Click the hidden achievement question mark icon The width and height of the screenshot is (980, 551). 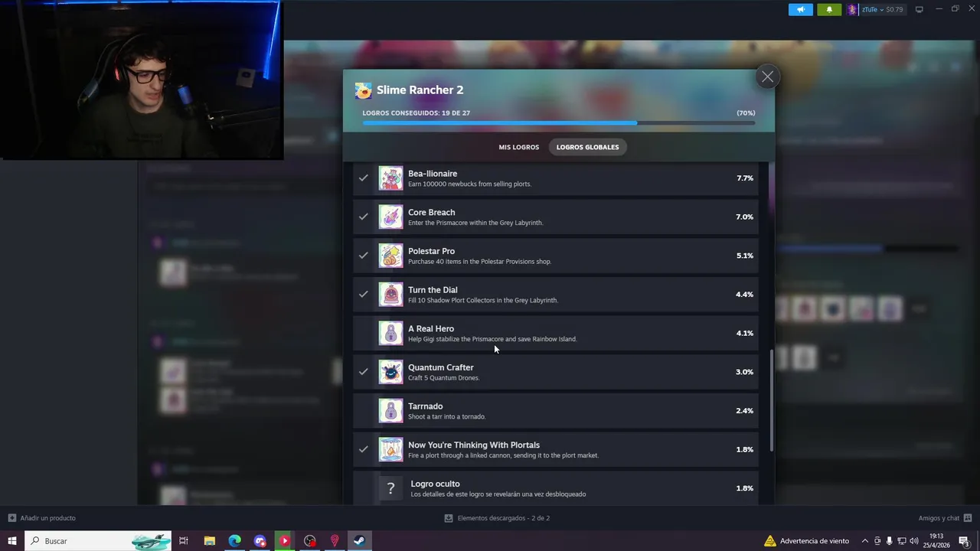pyautogui.click(x=390, y=488)
